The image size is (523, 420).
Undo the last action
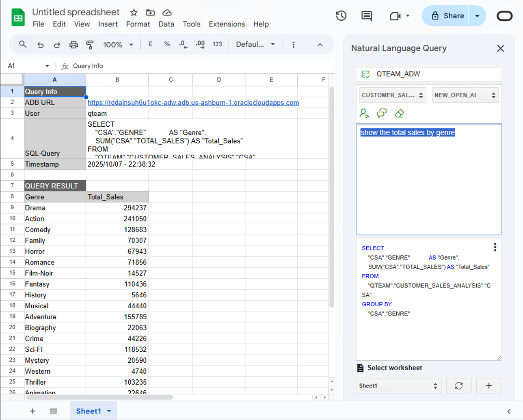pyautogui.click(x=40, y=44)
